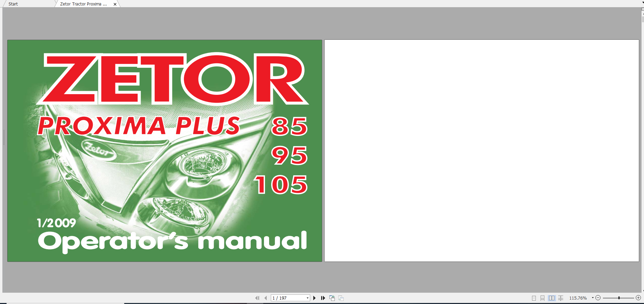Zoom out with the minus button
This screenshot has width=644, height=304.
tap(598, 298)
